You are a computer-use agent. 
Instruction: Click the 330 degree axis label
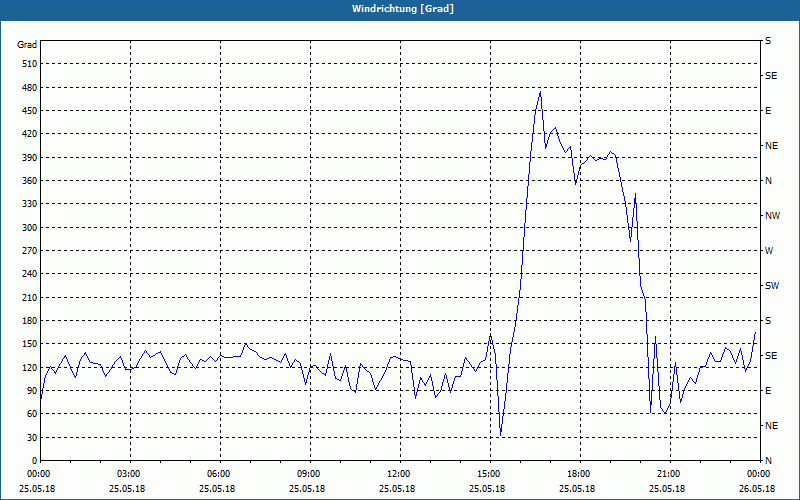[x=30, y=204]
